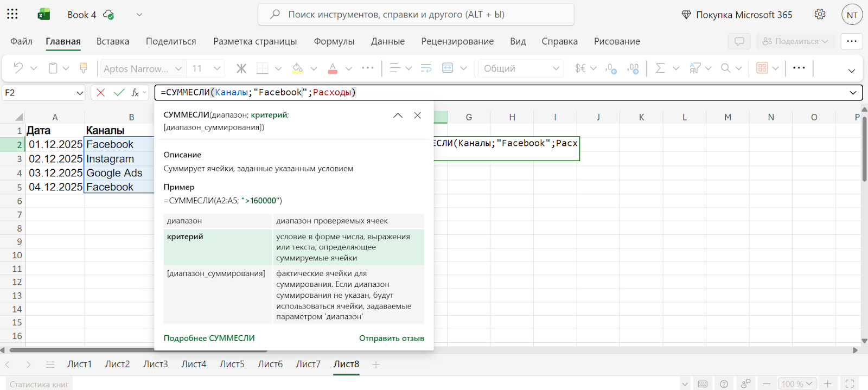Click the AutoSum sigma icon
868x390 pixels.
660,68
